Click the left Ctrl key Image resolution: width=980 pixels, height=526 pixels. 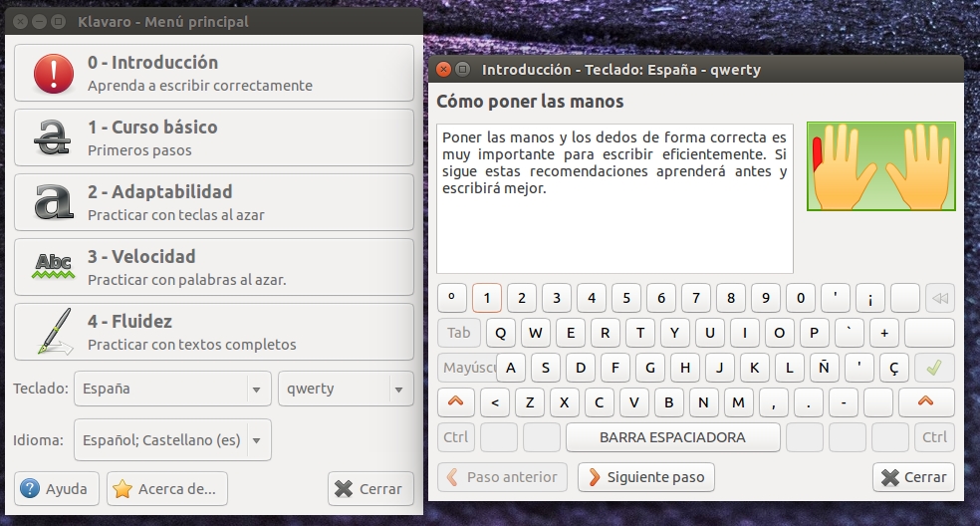(455, 437)
